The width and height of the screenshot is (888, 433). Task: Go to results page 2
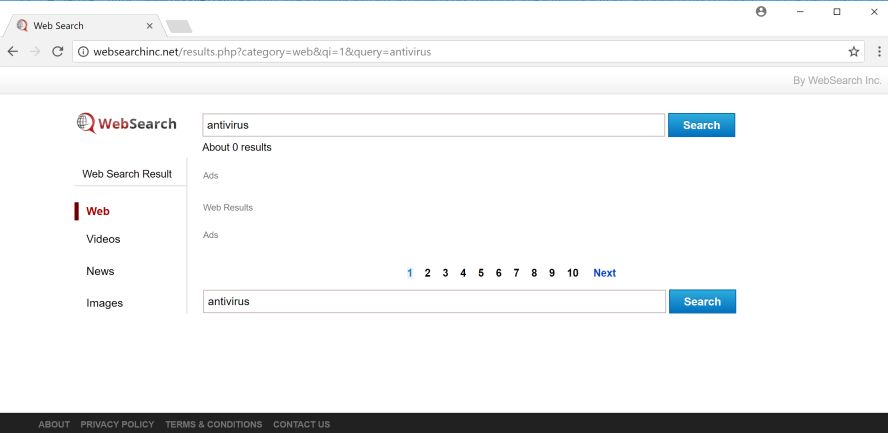click(x=428, y=273)
